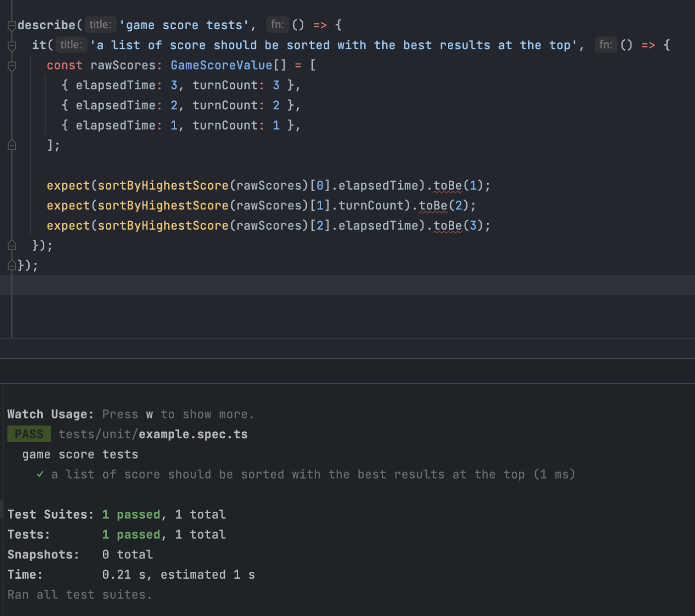This screenshot has width=695, height=616.
Task: Click the 'rawScores' variable declaration
Action: (x=123, y=65)
